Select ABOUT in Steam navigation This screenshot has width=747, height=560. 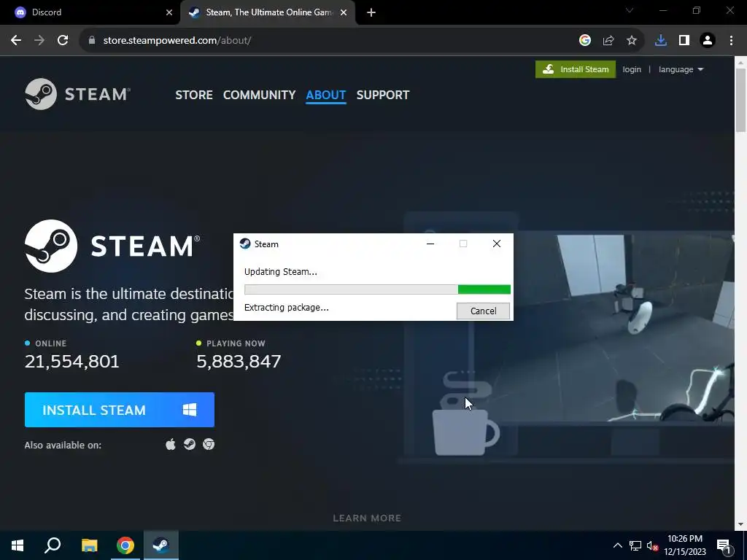point(326,95)
